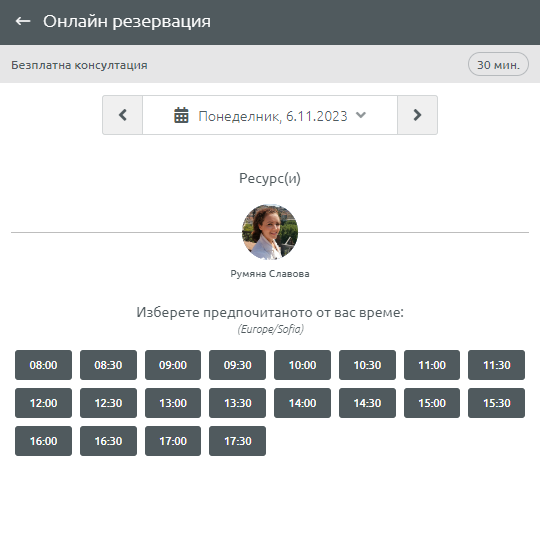Choose the 08:30 time slot
540x540 pixels.
108,365
